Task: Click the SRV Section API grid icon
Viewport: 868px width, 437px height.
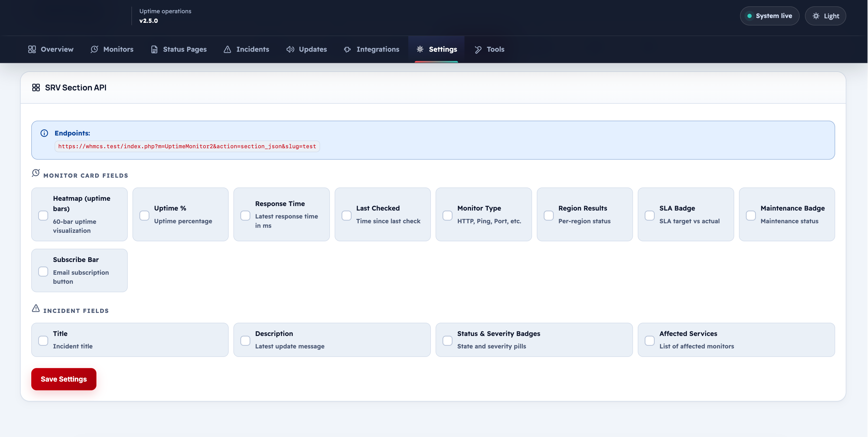Action: click(36, 88)
